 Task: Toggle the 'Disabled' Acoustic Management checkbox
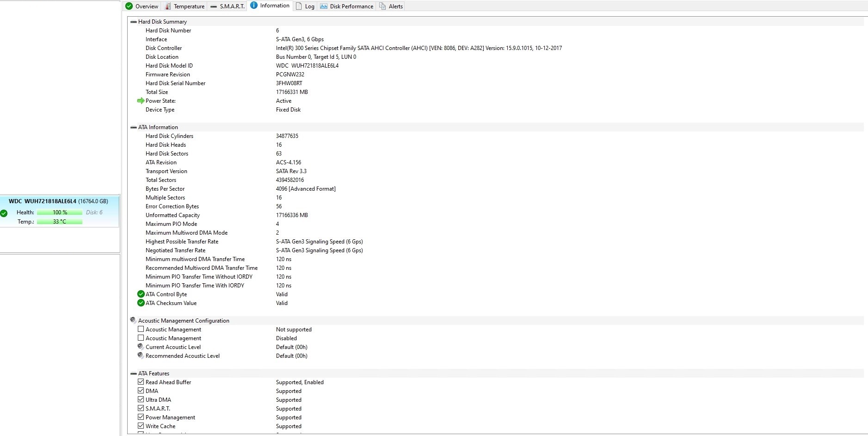click(141, 338)
